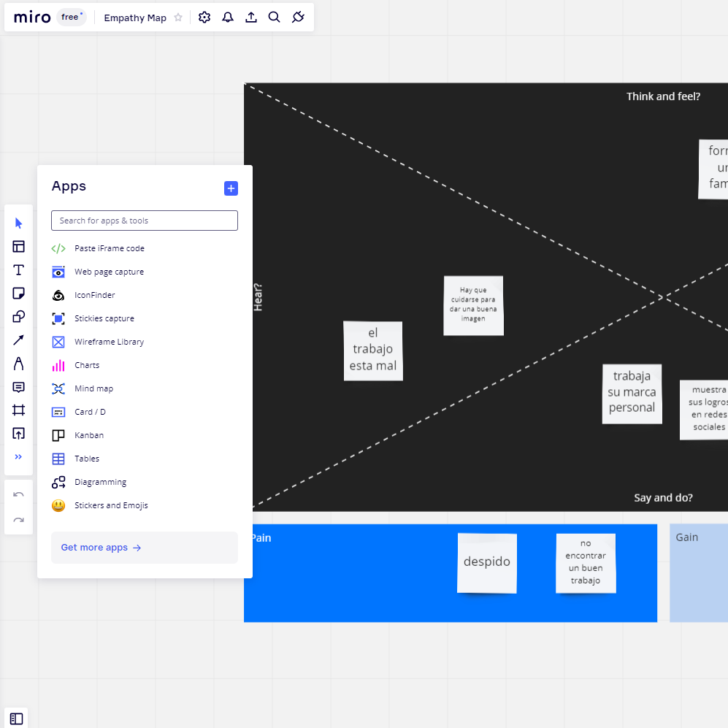Click the export board icon
Image resolution: width=728 pixels, height=728 pixels.
251,18
